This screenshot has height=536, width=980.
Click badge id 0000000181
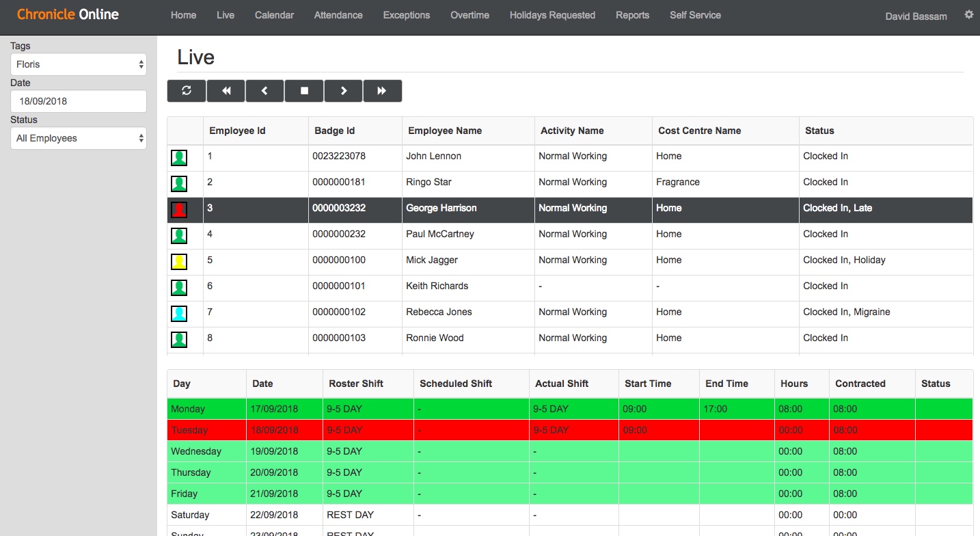coord(339,183)
